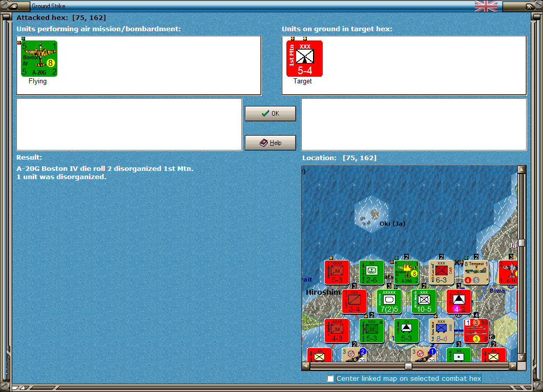This screenshot has height=392, width=543.
Task: Confirm the ground strike with OK
Action: point(270,114)
